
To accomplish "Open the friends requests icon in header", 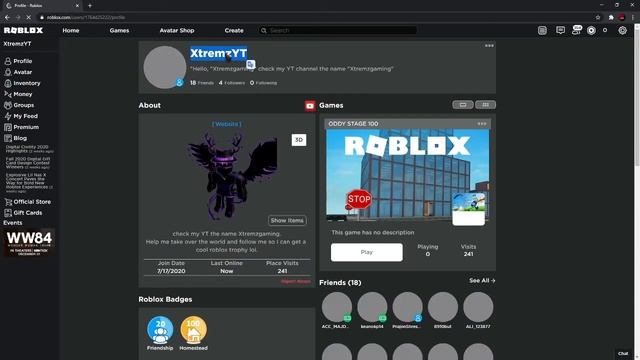I will [x=576, y=30].
